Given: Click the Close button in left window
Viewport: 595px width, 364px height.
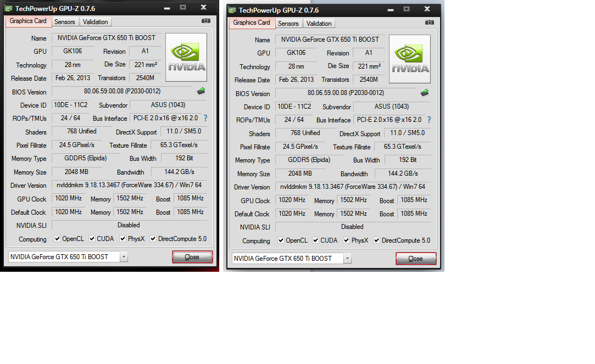Looking at the screenshot, I should pyautogui.click(x=192, y=257).
